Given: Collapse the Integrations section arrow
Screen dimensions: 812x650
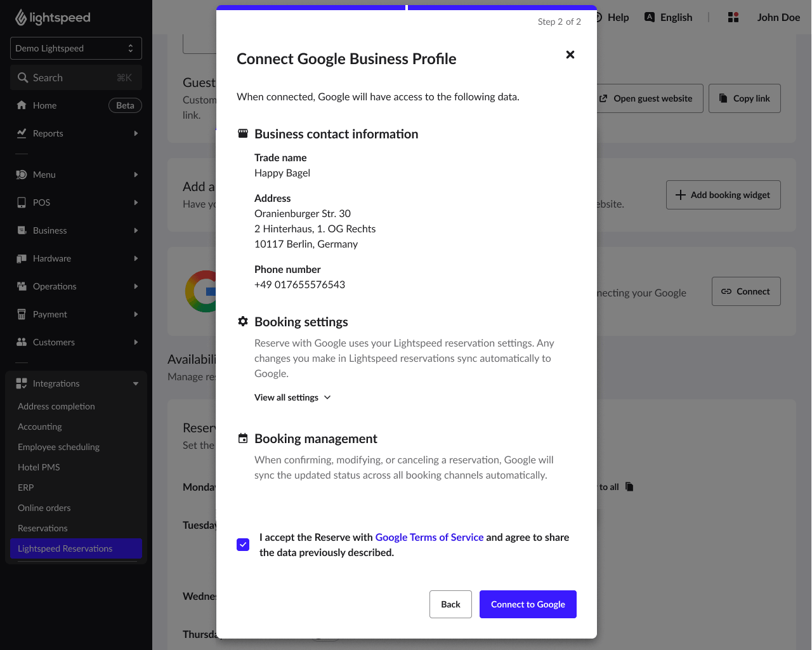Looking at the screenshot, I should pos(136,383).
